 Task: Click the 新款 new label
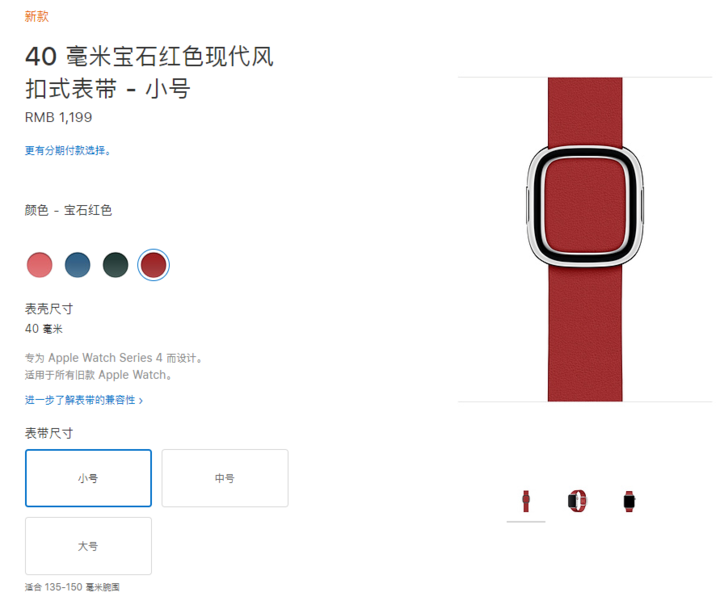point(37,17)
